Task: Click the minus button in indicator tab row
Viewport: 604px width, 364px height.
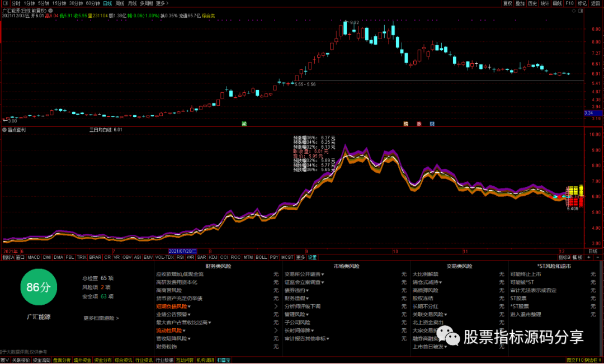Action: [598, 257]
